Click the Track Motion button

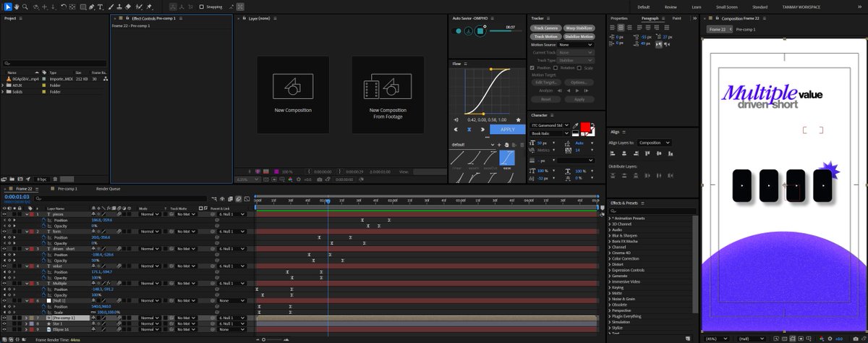point(545,36)
